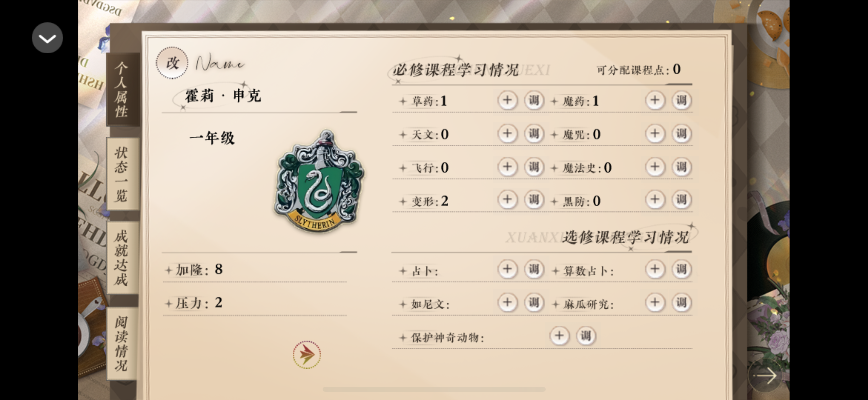Add a point to 飞行 course
Viewport: 868px width, 400px height.
(507, 167)
